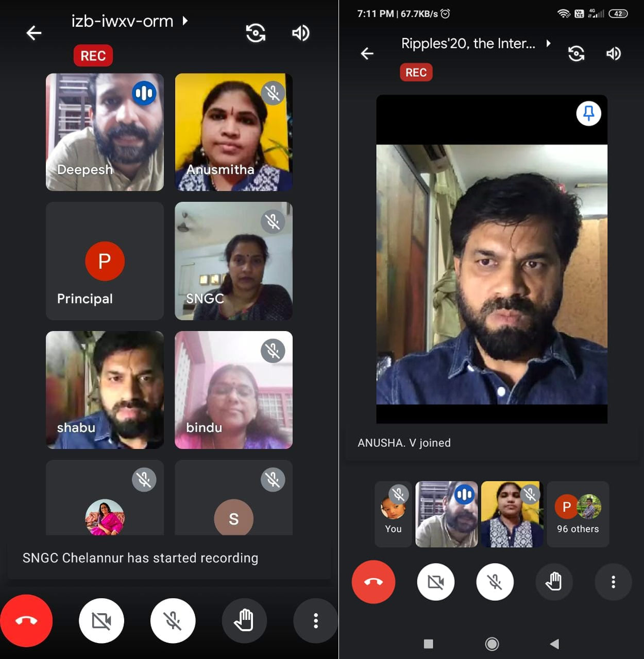The image size is (644, 659).
Task: View the 96 others participants tile
Action: pyautogui.click(x=578, y=514)
